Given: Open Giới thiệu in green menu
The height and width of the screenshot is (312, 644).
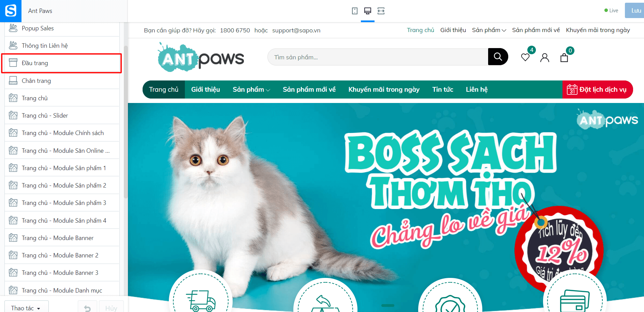Looking at the screenshot, I should [205, 89].
